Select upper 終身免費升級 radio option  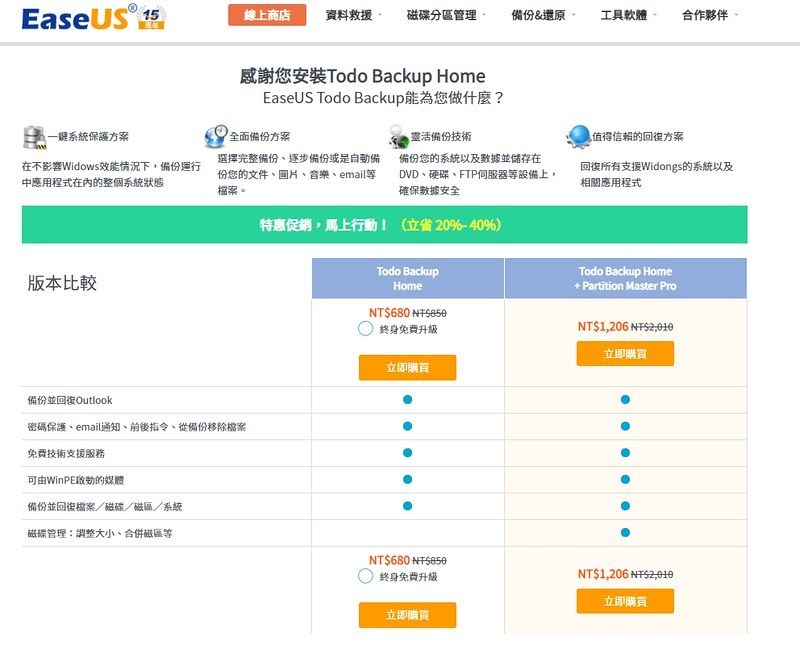click(x=365, y=329)
